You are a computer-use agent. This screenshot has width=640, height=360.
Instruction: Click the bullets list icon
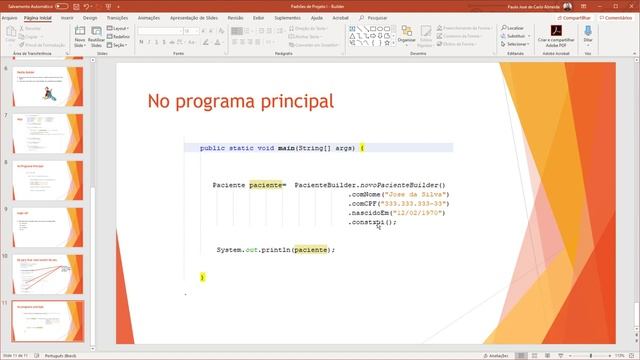[x=237, y=31]
